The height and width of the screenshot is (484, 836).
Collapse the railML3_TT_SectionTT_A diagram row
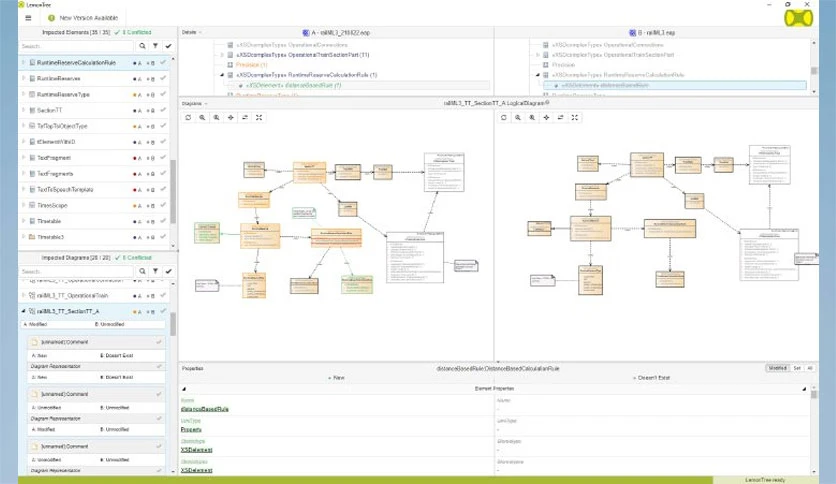pyautogui.click(x=23, y=311)
